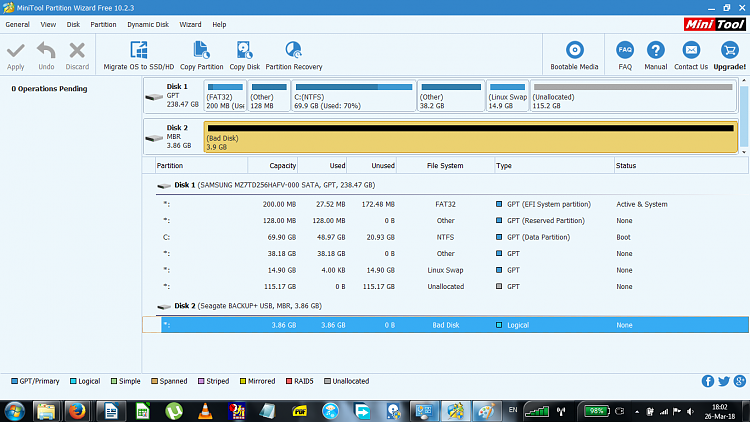Select the 38.2 GB Other partition block
Screen dimensions: 750x422
click(451, 96)
